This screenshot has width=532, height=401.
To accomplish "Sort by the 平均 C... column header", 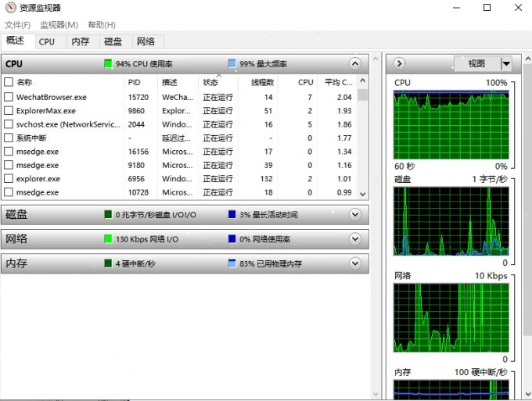I will pos(337,82).
